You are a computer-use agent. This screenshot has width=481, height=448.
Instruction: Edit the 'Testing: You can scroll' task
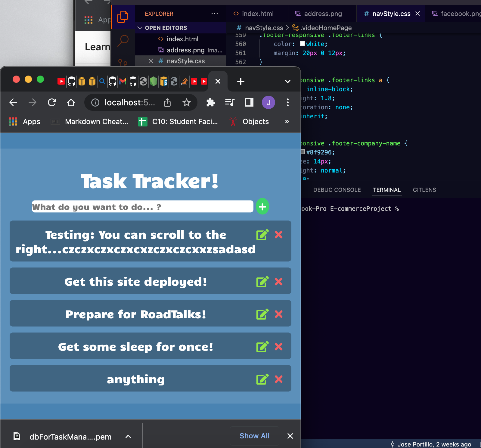click(x=262, y=235)
